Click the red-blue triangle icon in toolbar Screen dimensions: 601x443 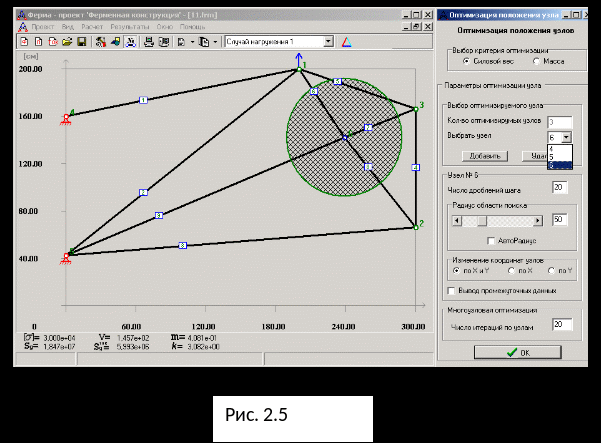346,42
